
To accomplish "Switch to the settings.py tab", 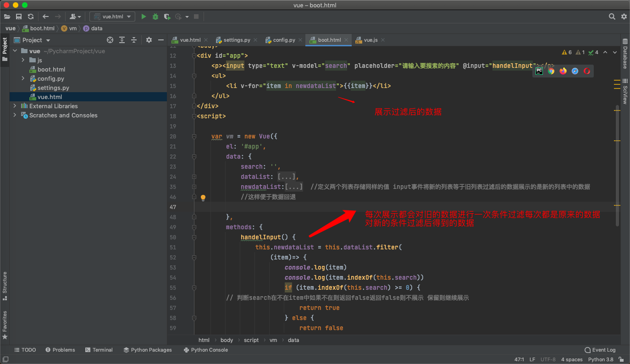I will point(236,40).
